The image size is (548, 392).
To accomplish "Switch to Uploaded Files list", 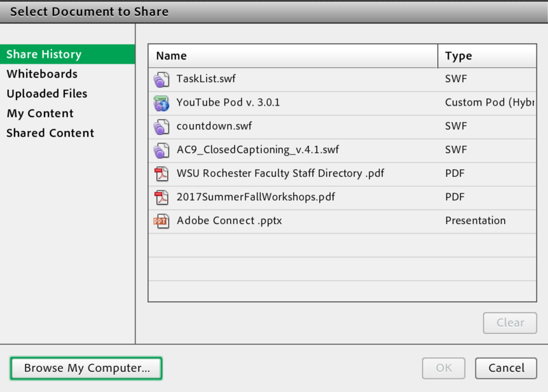I will pyautogui.click(x=47, y=94).
